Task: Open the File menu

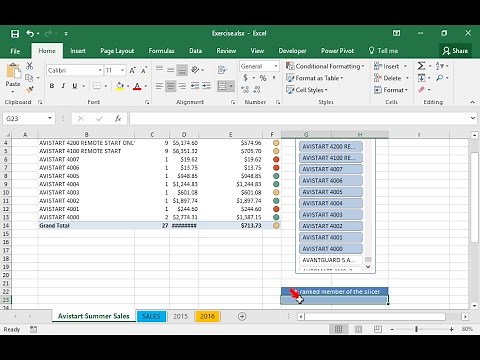Action: 15,51
